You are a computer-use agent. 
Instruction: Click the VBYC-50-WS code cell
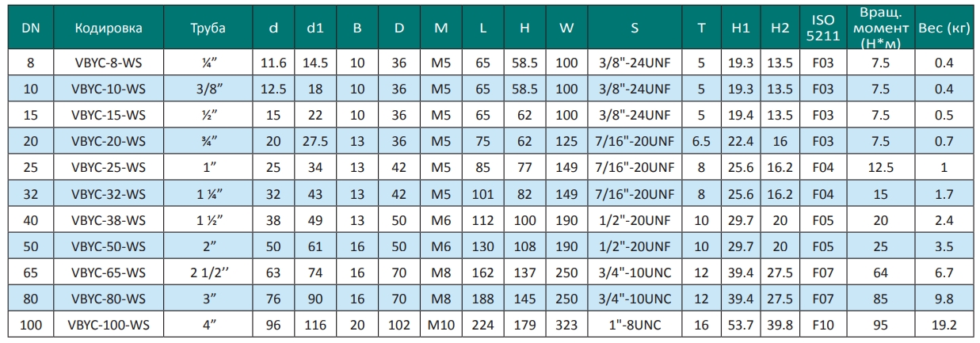pos(109,246)
